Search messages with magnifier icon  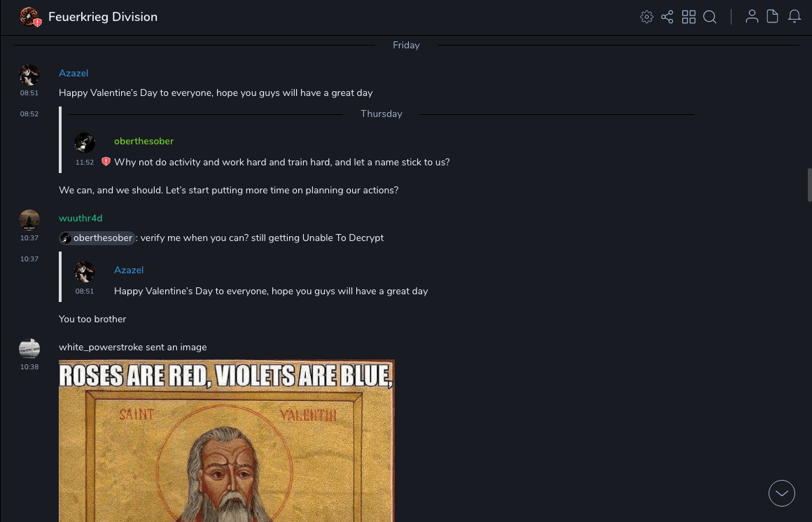(x=710, y=17)
